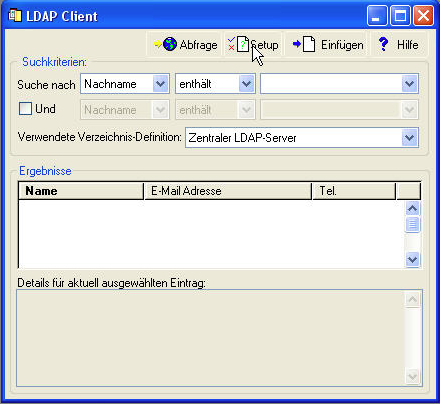The image size is (440, 404).
Task: Expand the Verzeichnis-Definition Zentraler LDAP-Server dropdown
Action: coord(409,138)
